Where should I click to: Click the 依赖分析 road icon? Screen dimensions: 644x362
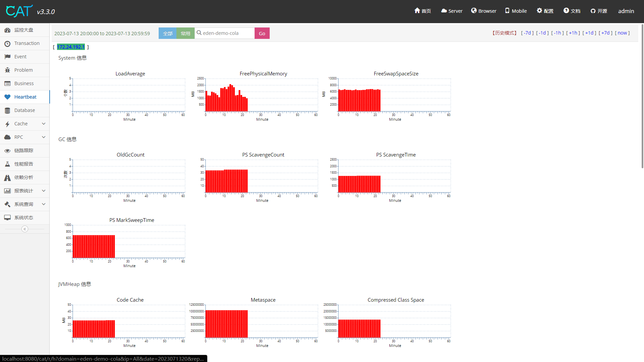(x=7, y=178)
